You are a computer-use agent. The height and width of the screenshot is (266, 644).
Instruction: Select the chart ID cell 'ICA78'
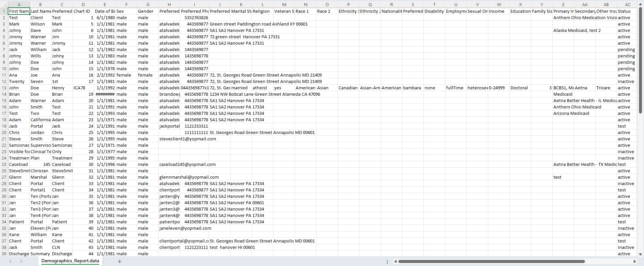click(83, 88)
